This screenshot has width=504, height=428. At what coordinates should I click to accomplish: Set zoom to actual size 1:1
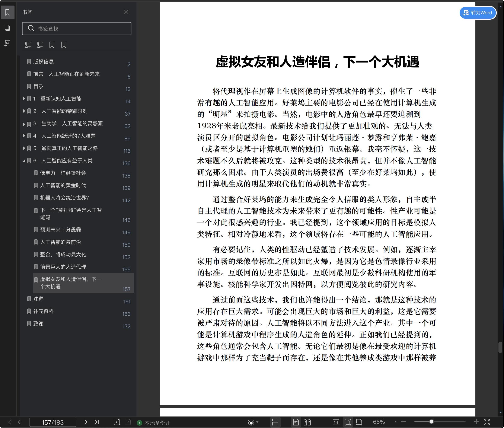pyautogui.click(x=336, y=422)
